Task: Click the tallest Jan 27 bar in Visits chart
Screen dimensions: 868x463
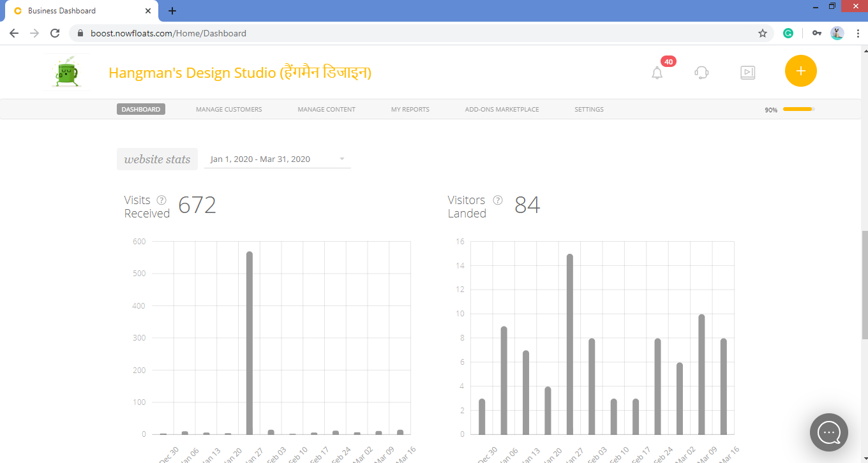Action: point(250,343)
